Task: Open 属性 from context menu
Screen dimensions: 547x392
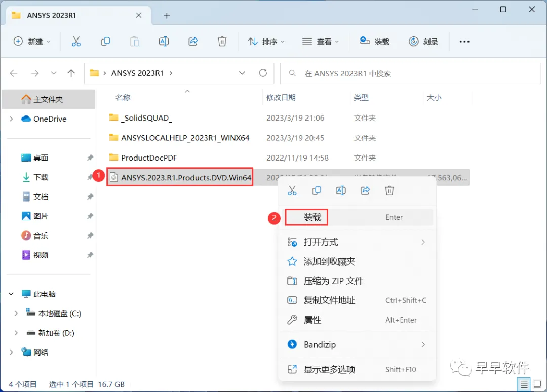Action: click(357, 320)
